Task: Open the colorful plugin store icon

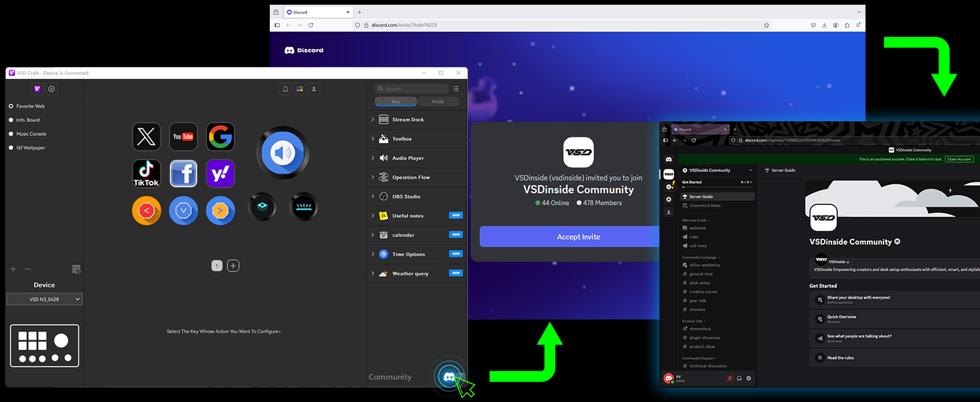Action: pyautogui.click(x=300, y=88)
